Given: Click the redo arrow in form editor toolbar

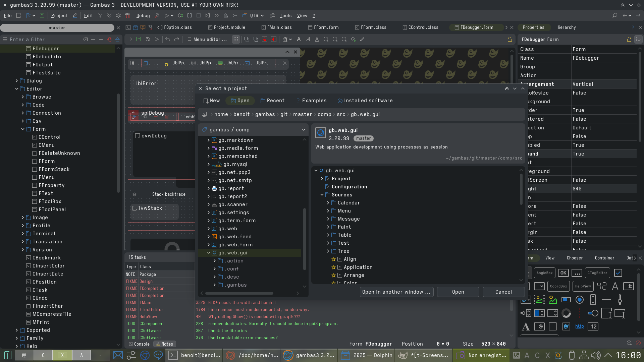Looking at the screenshot, I should (x=177, y=40).
